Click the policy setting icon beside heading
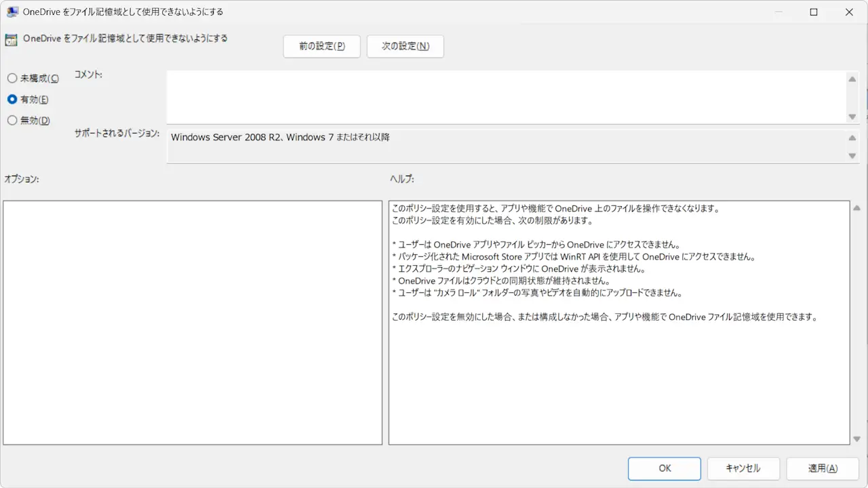The width and height of the screenshot is (868, 488). [x=11, y=39]
